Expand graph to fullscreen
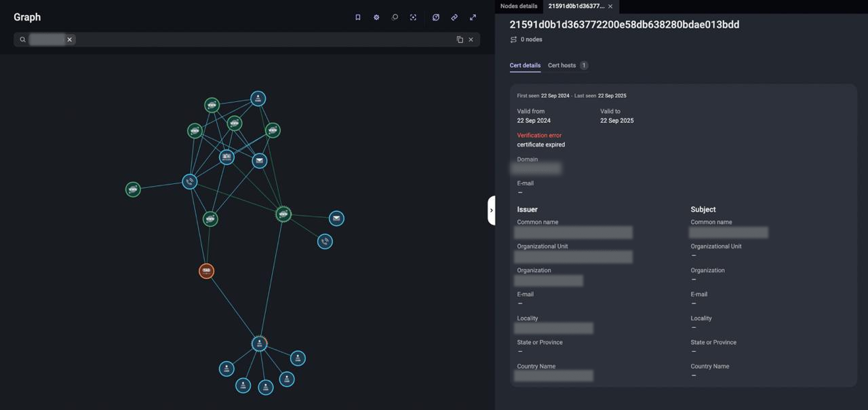Viewport: 868px width, 410px height. click(473, 18)
